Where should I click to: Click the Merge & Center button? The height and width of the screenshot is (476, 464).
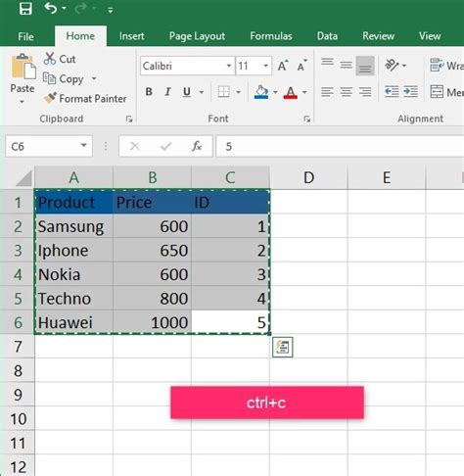click(x=446, y=92)
